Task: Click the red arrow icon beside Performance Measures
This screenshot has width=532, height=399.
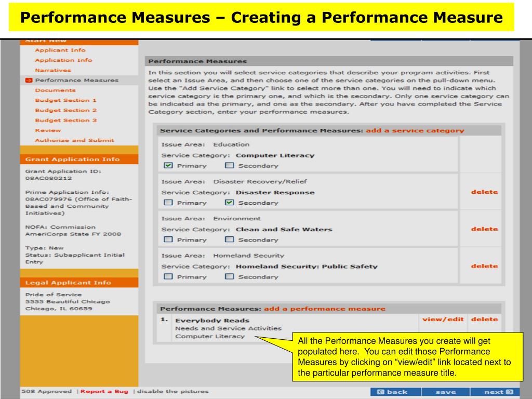Action: tap(29, 80)
